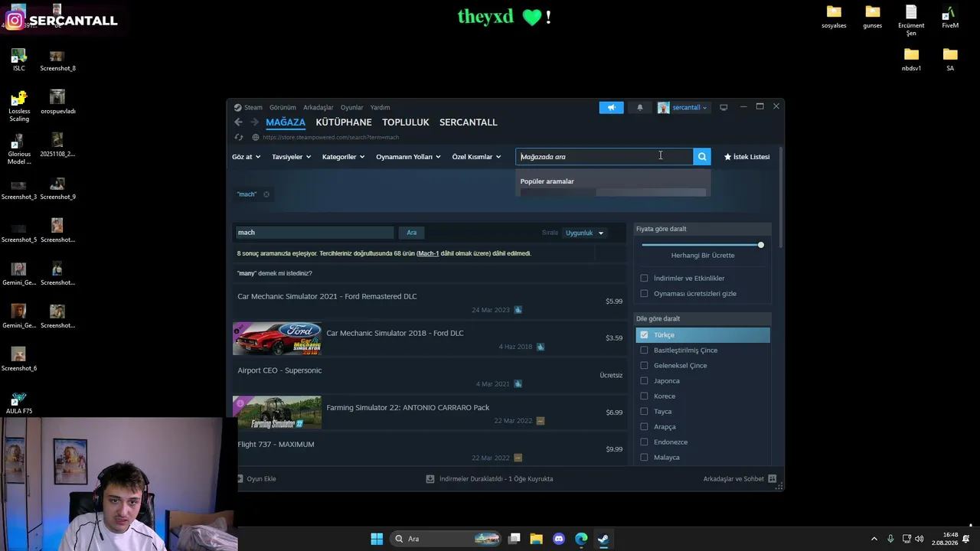Focus the Mağazada ara search field

click(x=604, y=157)
